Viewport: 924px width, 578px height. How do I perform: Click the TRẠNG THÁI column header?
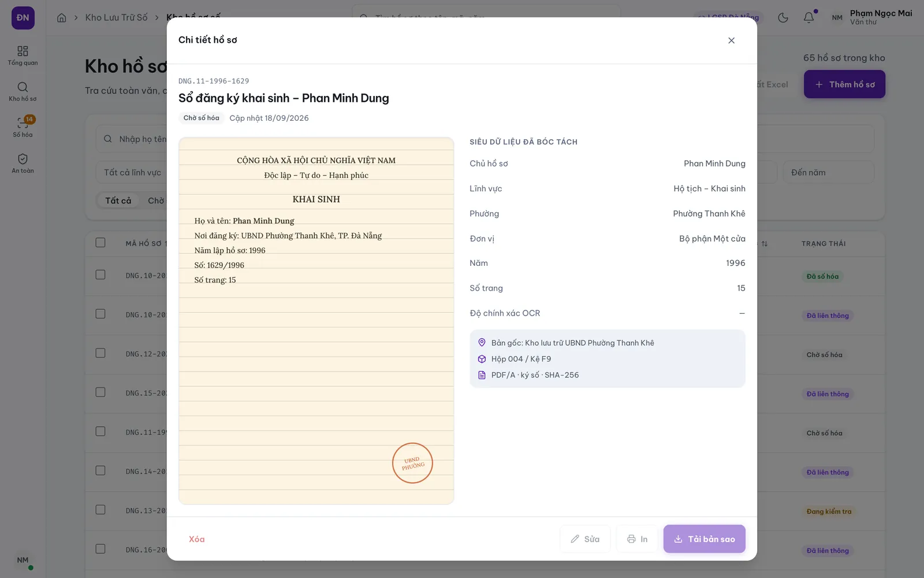[824, 244]
